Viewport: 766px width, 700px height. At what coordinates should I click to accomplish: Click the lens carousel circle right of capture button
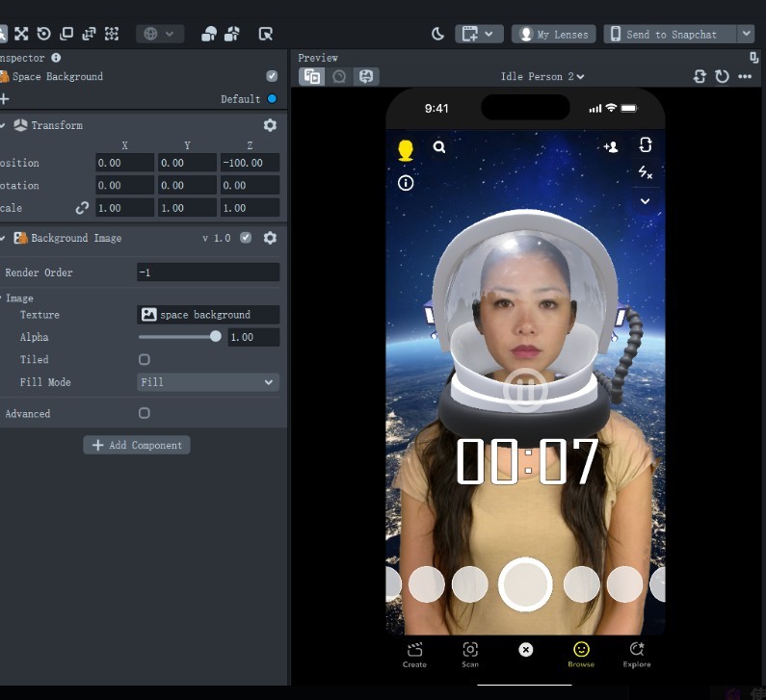tap(581, 584)
